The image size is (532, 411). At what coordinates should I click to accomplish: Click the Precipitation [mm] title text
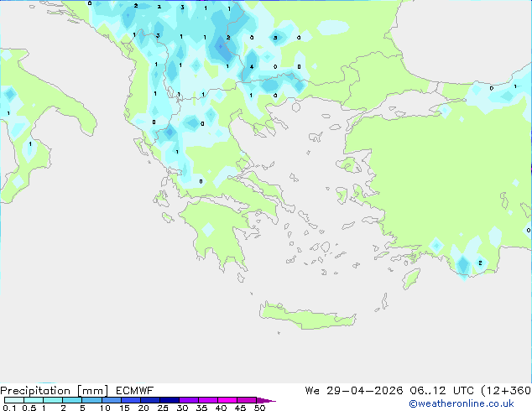[55, 391]
